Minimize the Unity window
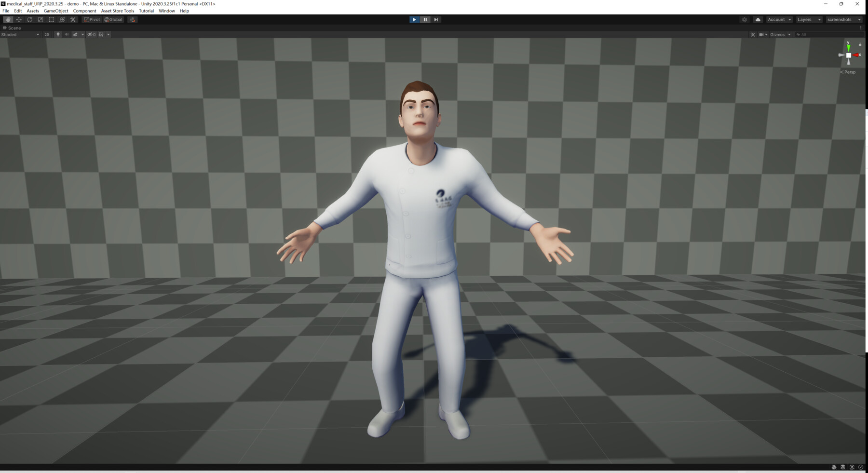The width and height of the screenshot is (868, 473). pos(826,4)
